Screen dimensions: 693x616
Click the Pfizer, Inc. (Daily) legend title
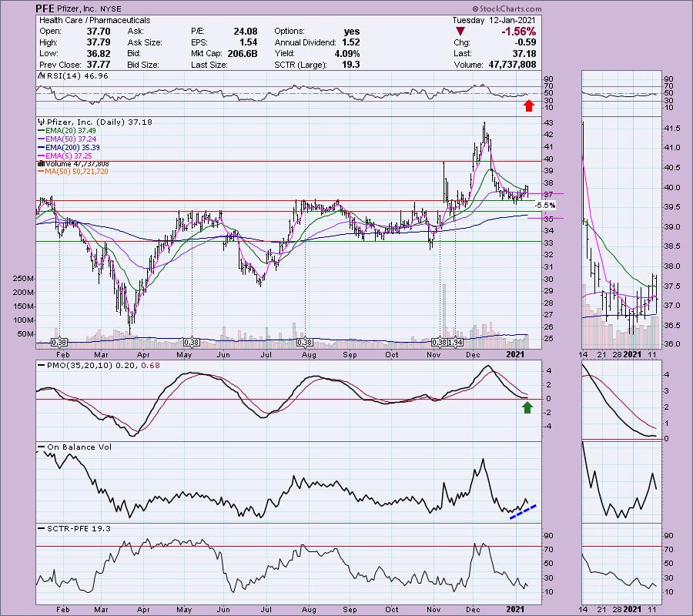point(99,122)
